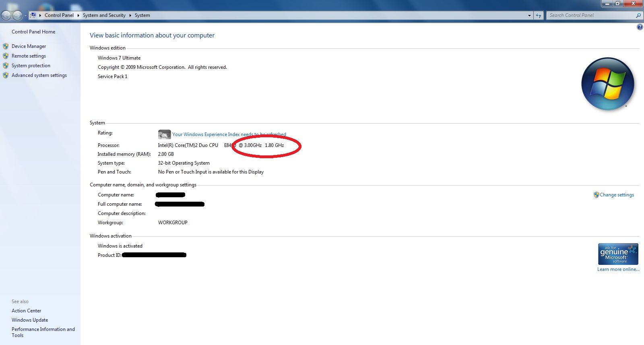The width and height of the screenshot is (644, 345).
Task: Open the recent pages dropdown arrow
Action: tap(25, 16)
